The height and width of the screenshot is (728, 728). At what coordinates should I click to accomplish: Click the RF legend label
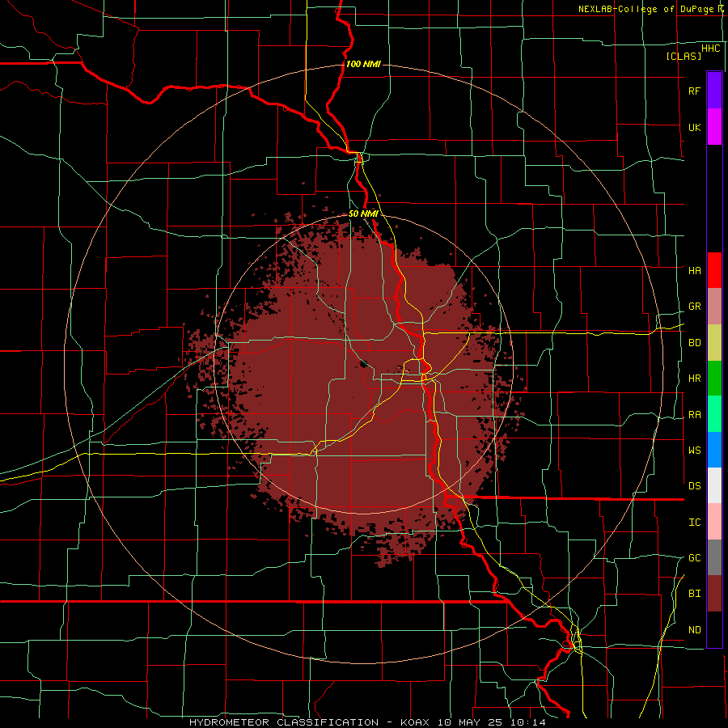tap(694, 91)
